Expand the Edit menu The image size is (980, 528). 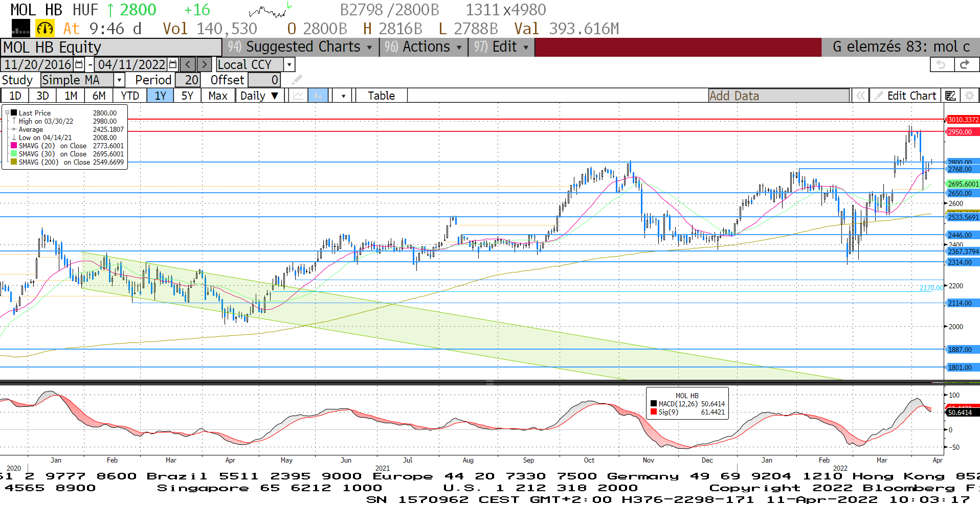pos(501,47)
